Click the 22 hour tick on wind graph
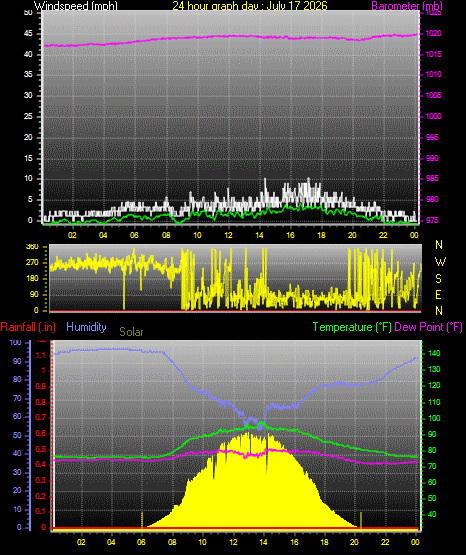 [383, 235]
